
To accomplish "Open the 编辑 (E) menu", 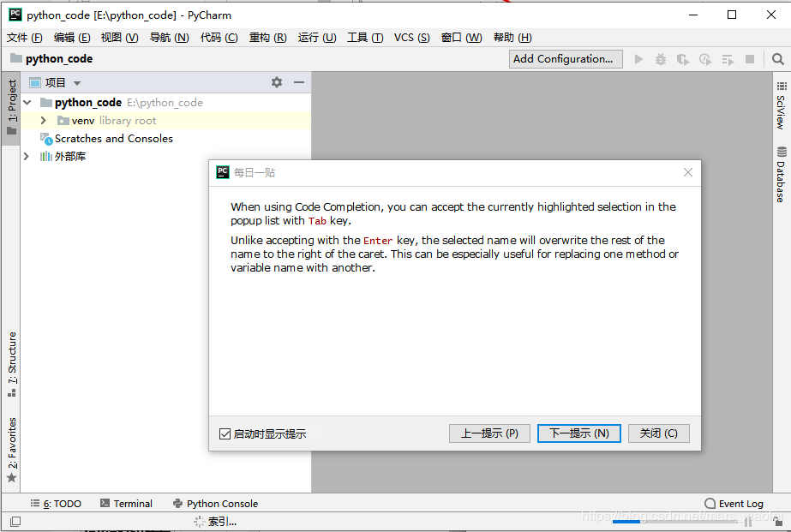I will (72, 38).
